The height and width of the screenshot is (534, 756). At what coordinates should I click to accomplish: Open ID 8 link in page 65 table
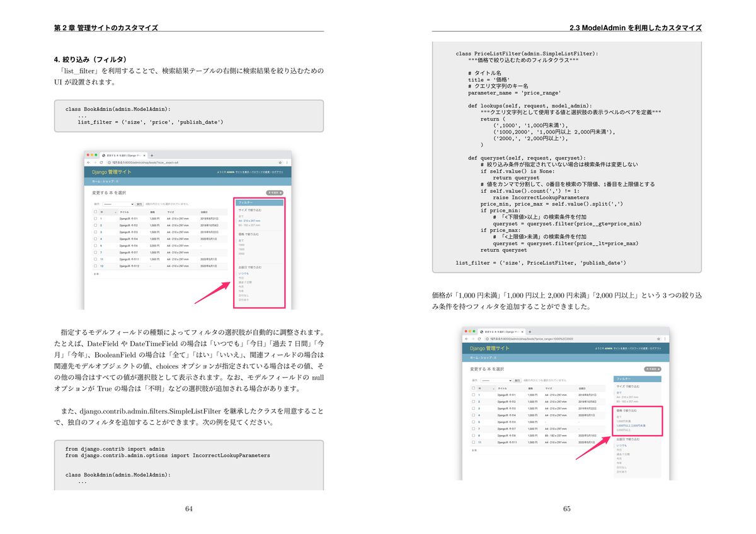click(x=479, y=436)
